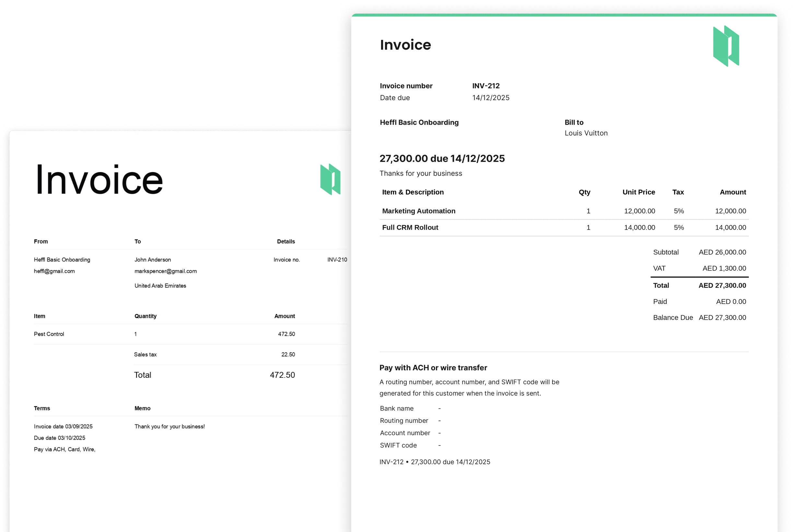Click the Routing number label
Screen dimensions: 797x532
tap(404, 421)
